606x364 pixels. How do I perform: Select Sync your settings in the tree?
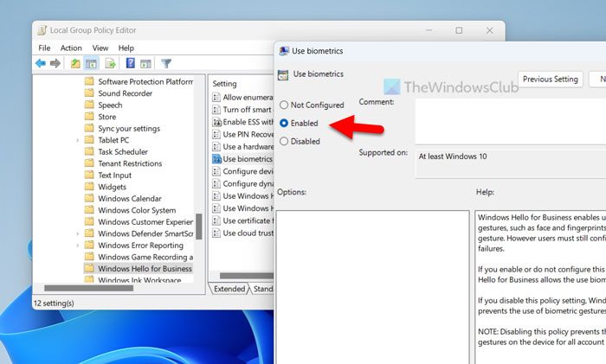tap(129, 128)
